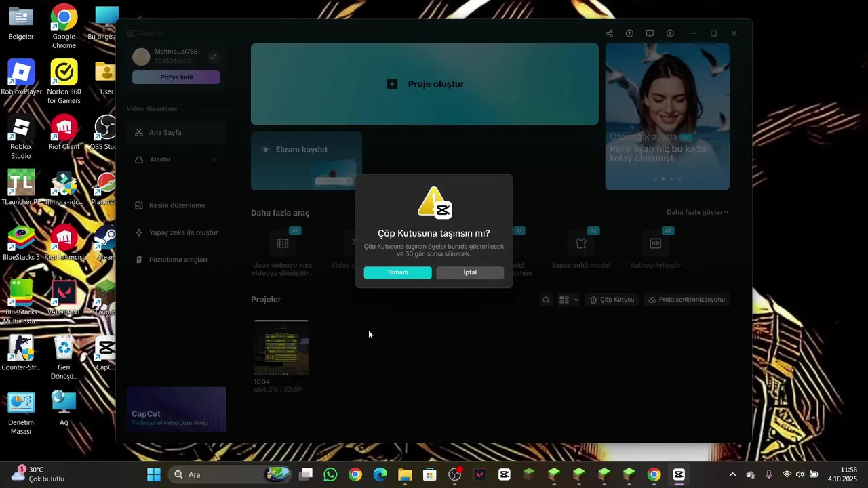Show hidden system tray icons chevron

(732, 474)
